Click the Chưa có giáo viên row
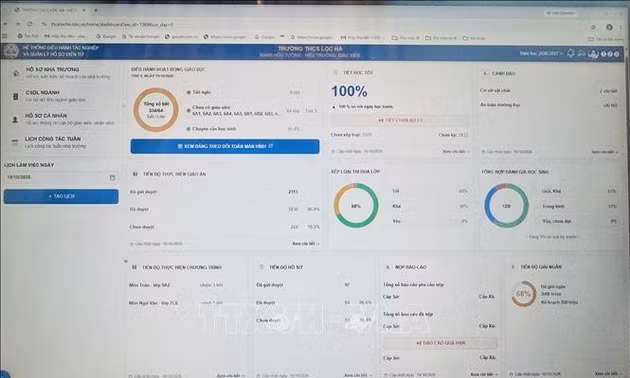The height and width of the screenshot is (378, 630). [x=252, y=110]
